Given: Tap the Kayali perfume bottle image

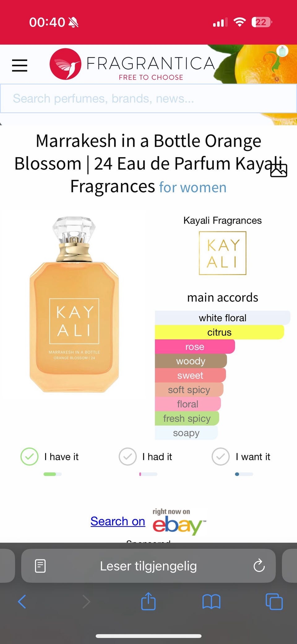Looking at the screenshot, I should coord(74,305).
